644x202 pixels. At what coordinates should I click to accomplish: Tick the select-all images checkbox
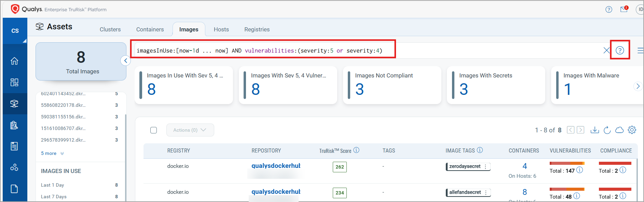point(154,130)
